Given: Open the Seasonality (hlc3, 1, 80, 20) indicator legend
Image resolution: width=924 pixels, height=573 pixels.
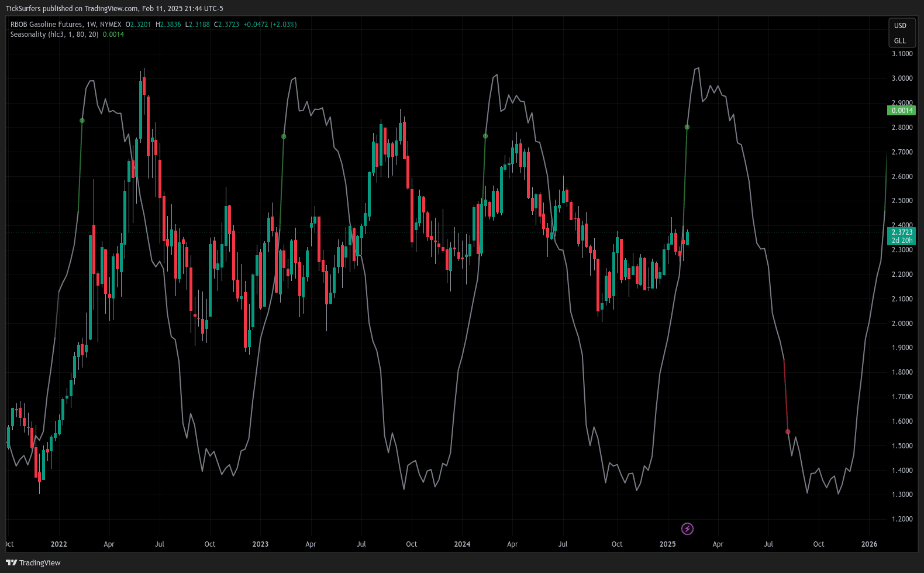Looking at the screenshot, I should coord(54,35).
